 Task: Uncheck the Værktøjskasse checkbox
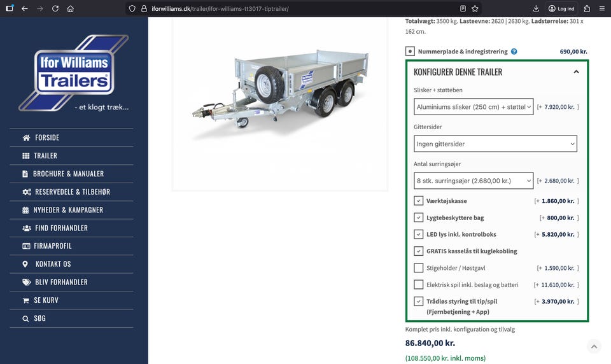418,200
